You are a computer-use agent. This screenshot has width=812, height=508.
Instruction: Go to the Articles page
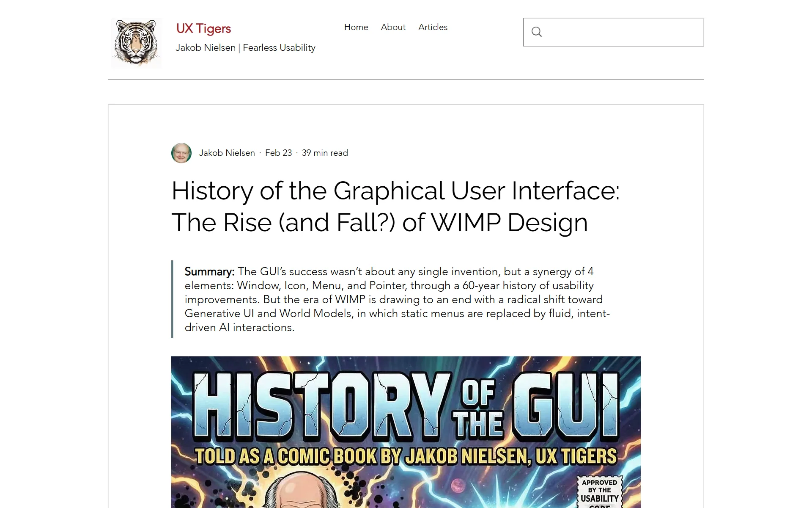pos(433,27)
